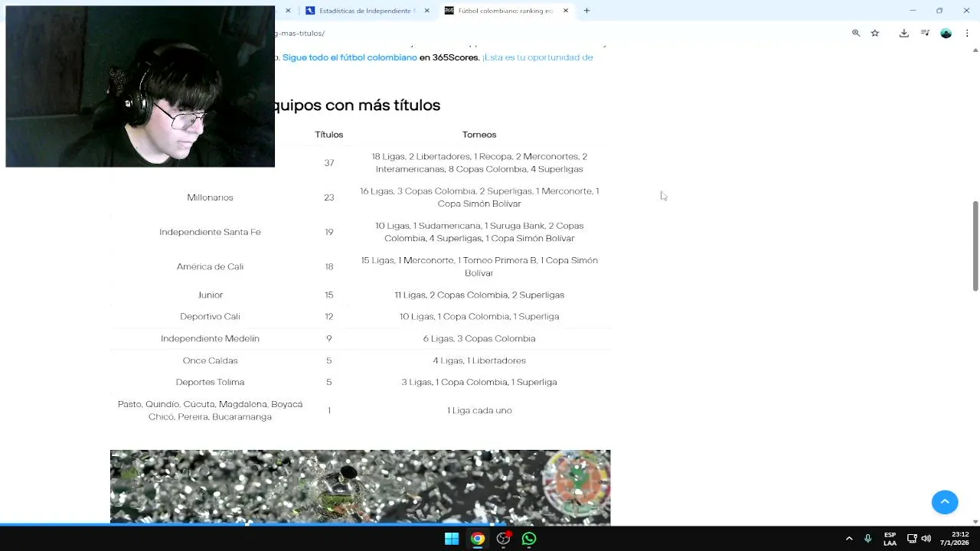Screen dimensions: 980x551
Task: Open the zoom magnifier icon in the address bar
Action: pyautogui.click(x=856, y=33)
